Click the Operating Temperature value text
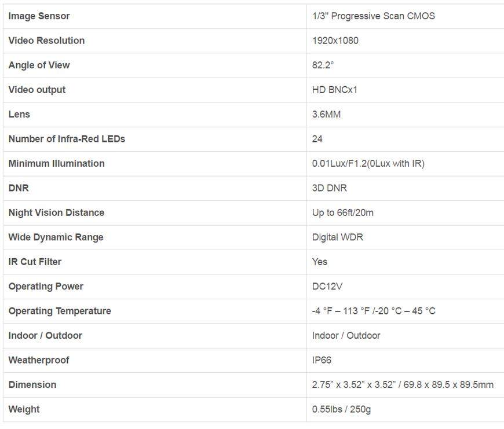This screenshot has height=429, width=504. [x=374, y=311]
